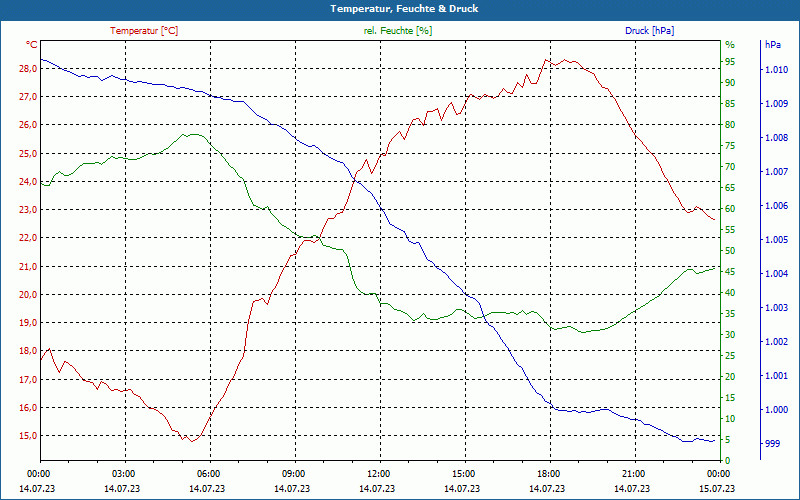Click the 12:00 time axis label
This screenshot has width=800, height=500.
(x=380, y=473)
